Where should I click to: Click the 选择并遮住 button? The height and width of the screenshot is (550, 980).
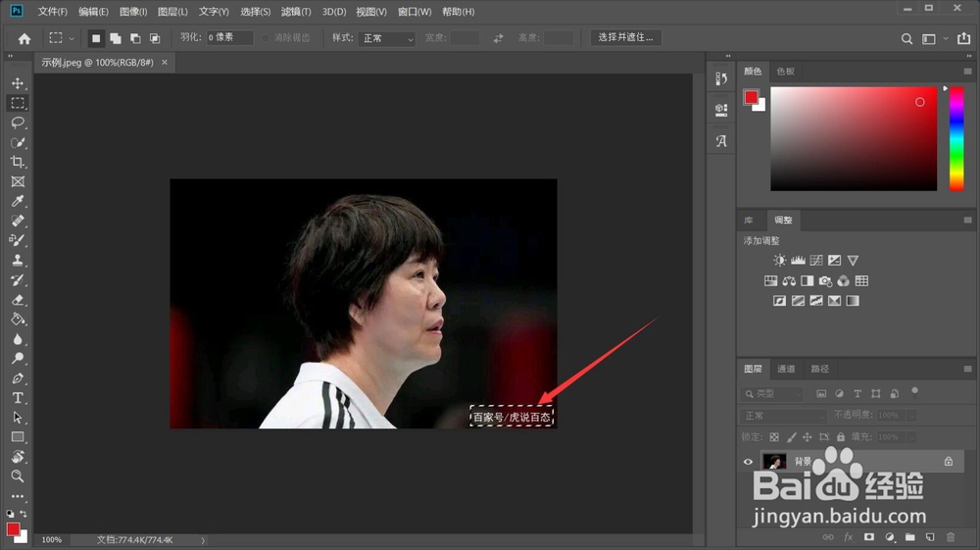tap(625, 37)
